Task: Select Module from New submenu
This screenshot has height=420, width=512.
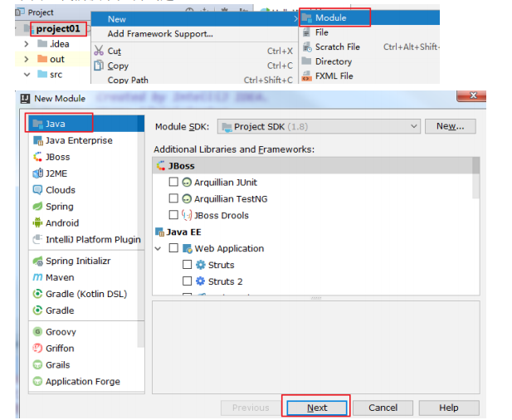Action: (369, 17)
